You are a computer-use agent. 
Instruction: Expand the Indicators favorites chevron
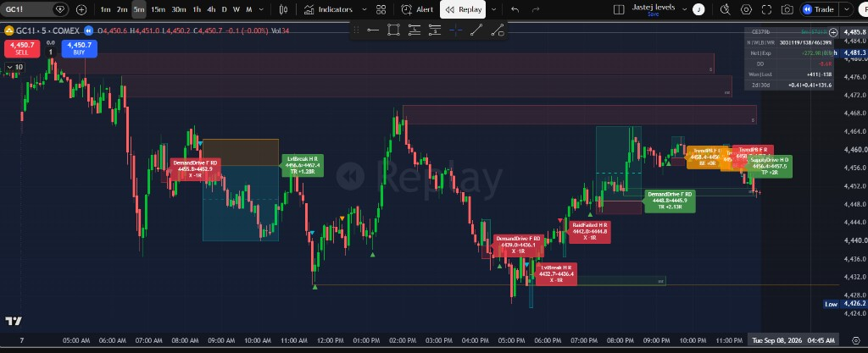364,9
